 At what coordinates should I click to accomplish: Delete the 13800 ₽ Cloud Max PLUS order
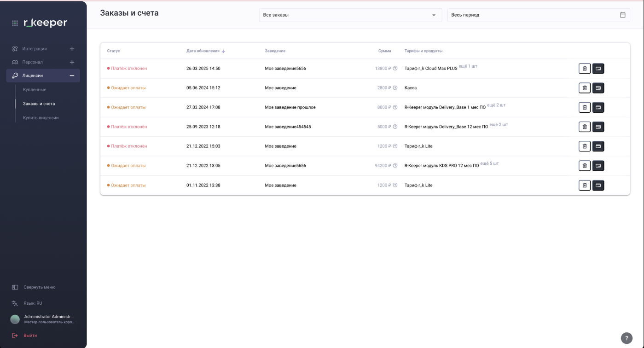point(584,69)
